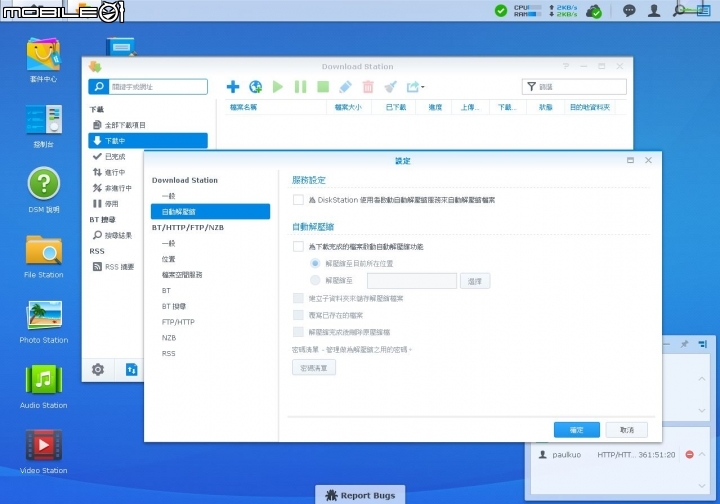720x504 pixels.
Task: Select the Auto Extract settings item
Action: pyautogui.click(x=210, y=212)
